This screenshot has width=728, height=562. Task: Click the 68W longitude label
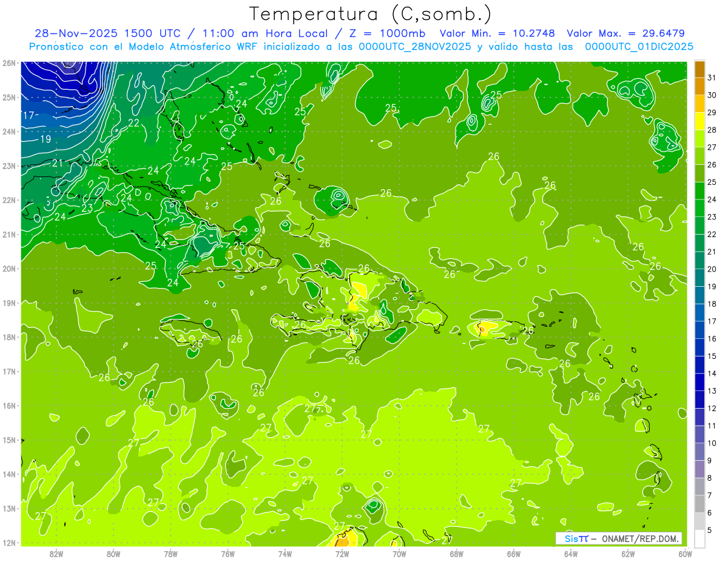point(456,554)
